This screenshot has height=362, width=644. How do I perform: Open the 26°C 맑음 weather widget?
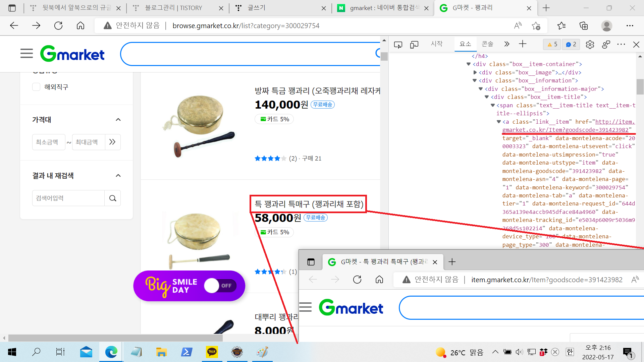460,352
